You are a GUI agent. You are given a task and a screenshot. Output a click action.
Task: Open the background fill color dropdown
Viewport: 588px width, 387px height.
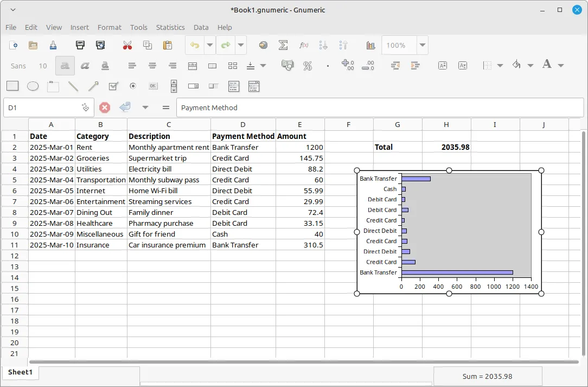[530, 66]
